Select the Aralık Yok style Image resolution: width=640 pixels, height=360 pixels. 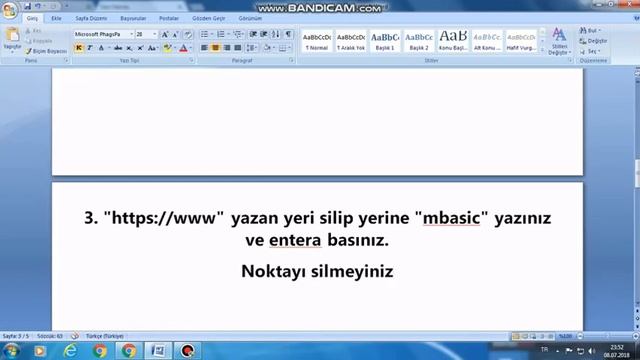point(351,41)
